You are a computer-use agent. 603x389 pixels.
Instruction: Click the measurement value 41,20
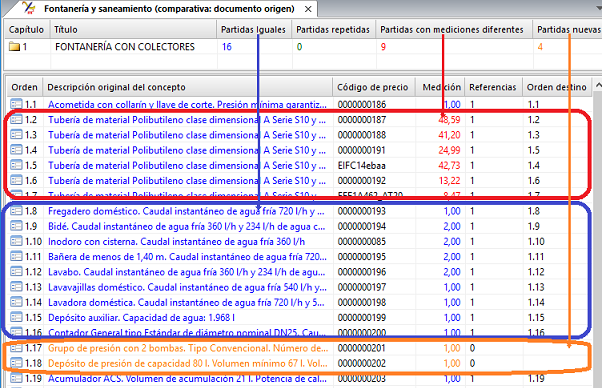(449, 135)
